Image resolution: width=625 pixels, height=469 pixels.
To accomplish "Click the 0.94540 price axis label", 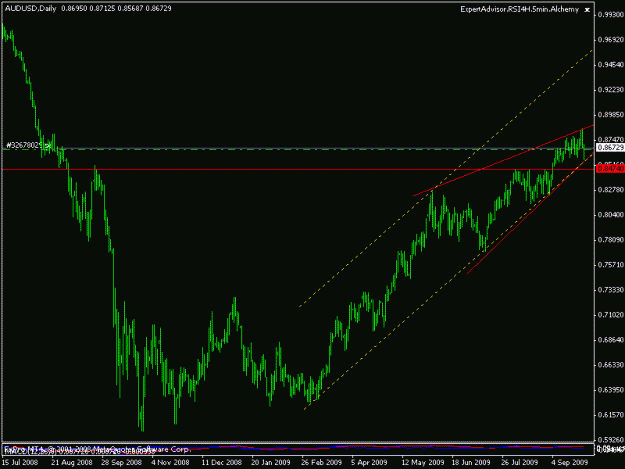I will click(x=611, y=65).
